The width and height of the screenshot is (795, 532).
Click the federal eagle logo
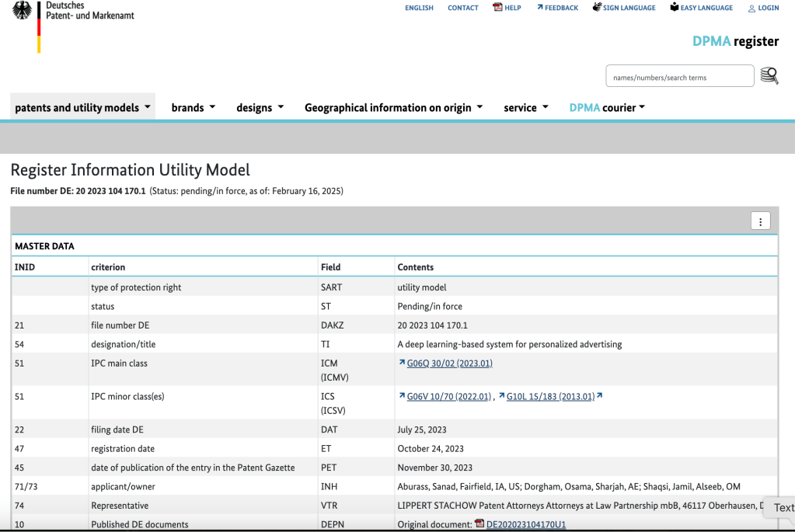pos(23,11)
